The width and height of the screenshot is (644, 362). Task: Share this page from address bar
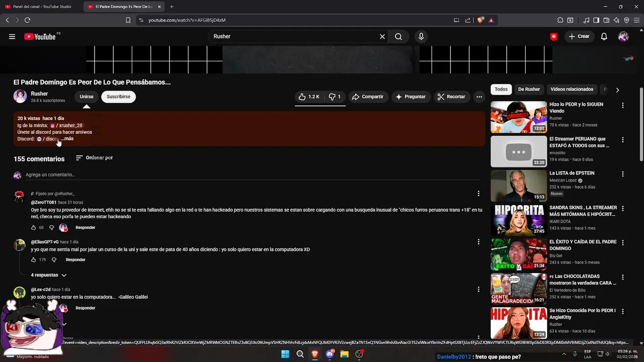(x=468, y=20)
